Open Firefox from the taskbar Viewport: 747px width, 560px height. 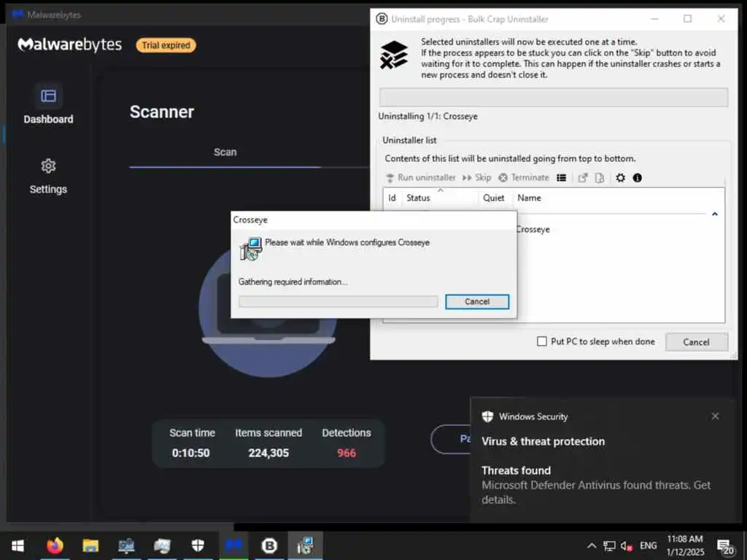55,545
